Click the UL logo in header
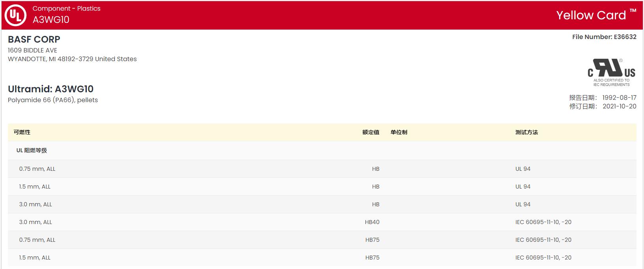 [15, 15]
